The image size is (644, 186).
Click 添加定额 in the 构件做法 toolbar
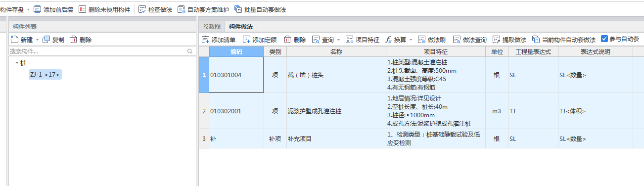(260, 40)
